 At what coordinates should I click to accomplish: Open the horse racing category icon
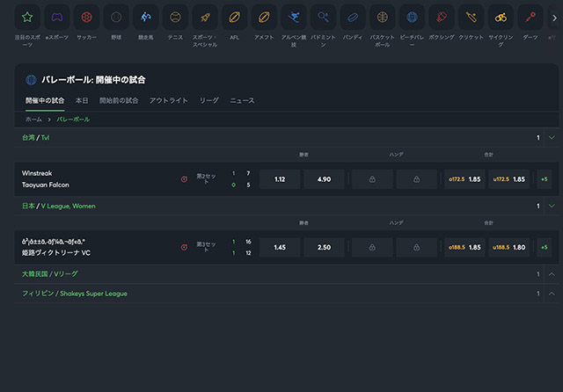(x=146, y=17)
